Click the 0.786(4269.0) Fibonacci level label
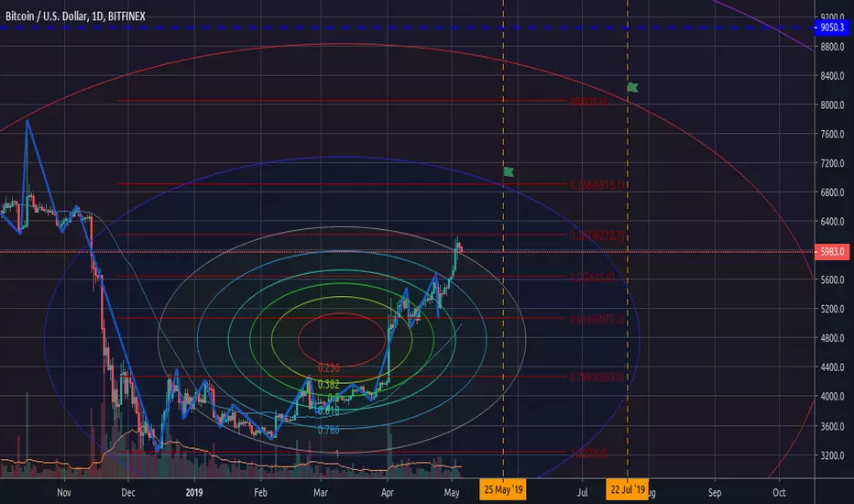This screenshot has width=854, height=504. point(597,377)
